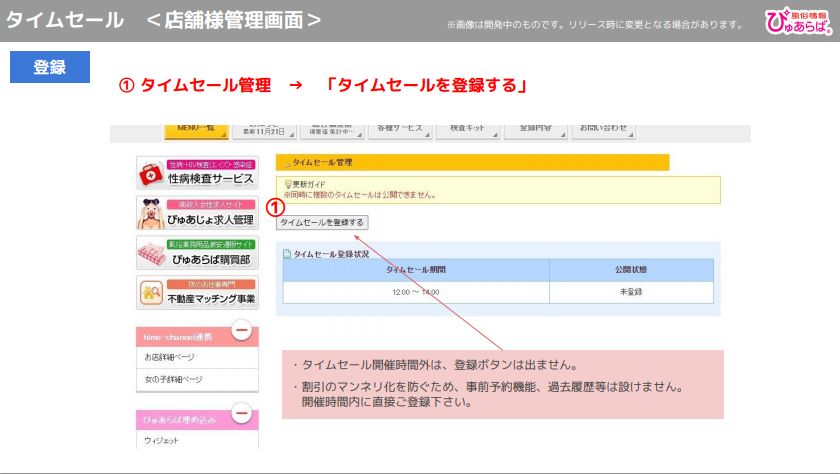This screenshot has width=840, height=474.
Task: Open the ウィジェット link
Action: coord(161,440)
